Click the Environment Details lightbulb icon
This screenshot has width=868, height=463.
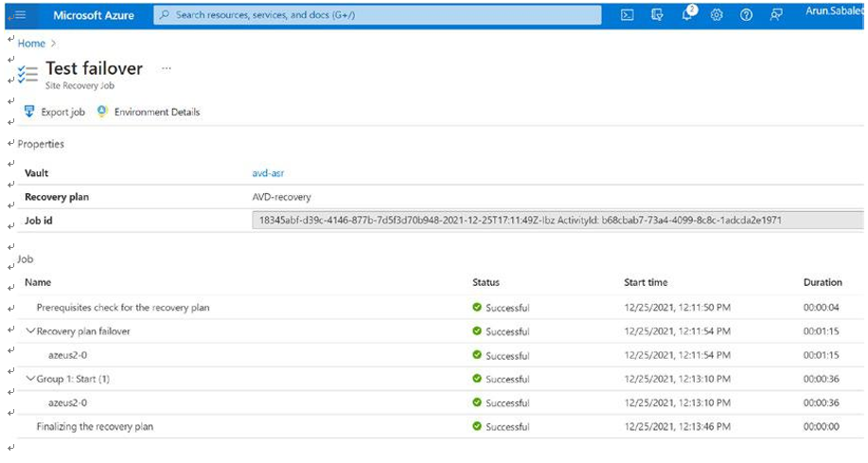click(x=102, y=112)
